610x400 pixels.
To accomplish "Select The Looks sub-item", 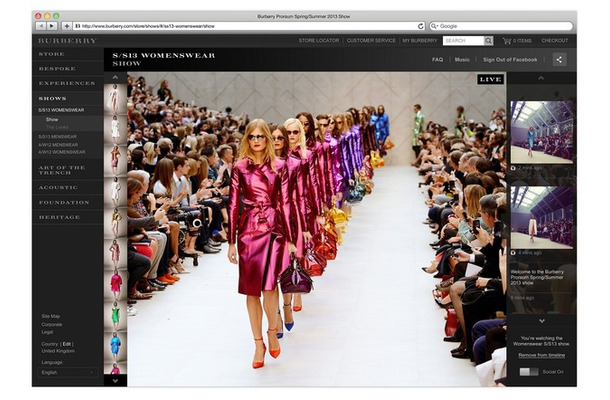I will (x=57, y=127).
